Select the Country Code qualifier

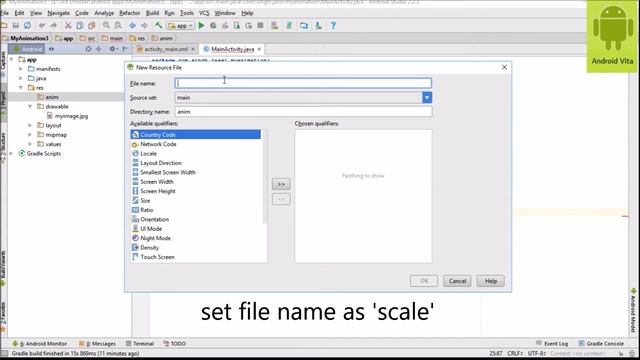(196, 135)
